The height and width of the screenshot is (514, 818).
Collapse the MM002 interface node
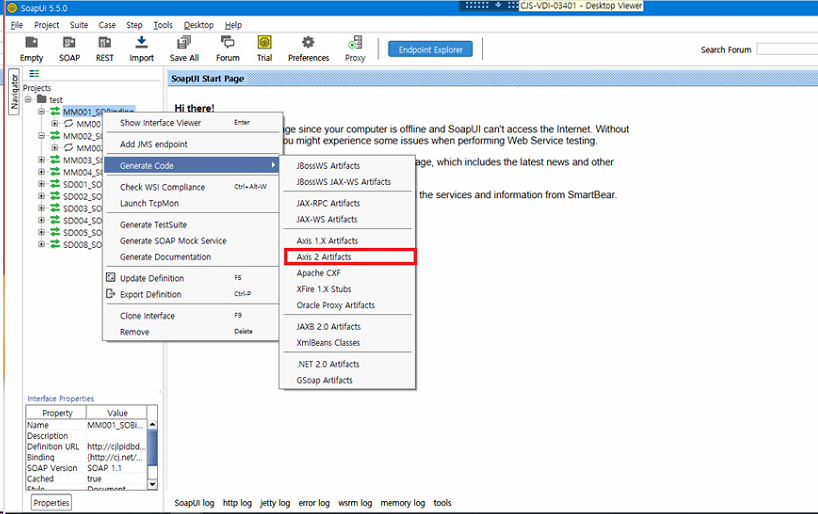tap(41, 136)
